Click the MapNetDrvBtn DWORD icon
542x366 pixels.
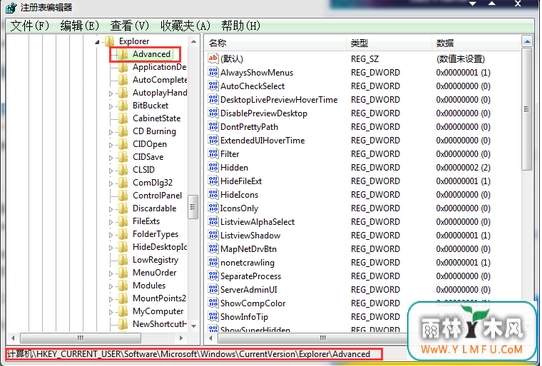point(213,248)
